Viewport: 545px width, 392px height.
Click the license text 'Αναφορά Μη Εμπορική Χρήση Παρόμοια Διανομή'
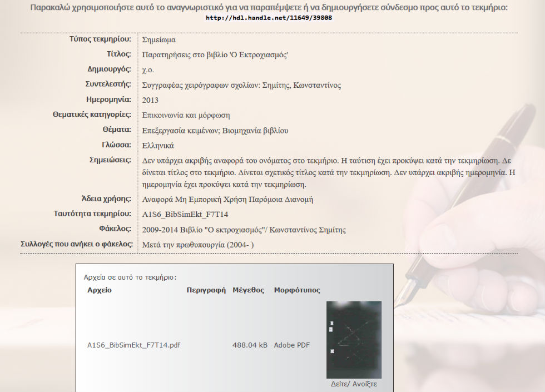227,200
